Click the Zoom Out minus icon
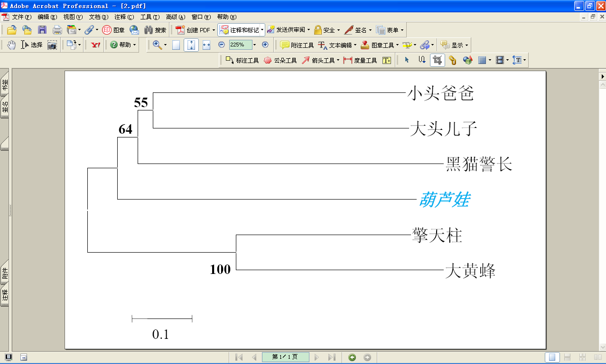Image resolution: width=606 pixels, height=364 pixels. 221,45
